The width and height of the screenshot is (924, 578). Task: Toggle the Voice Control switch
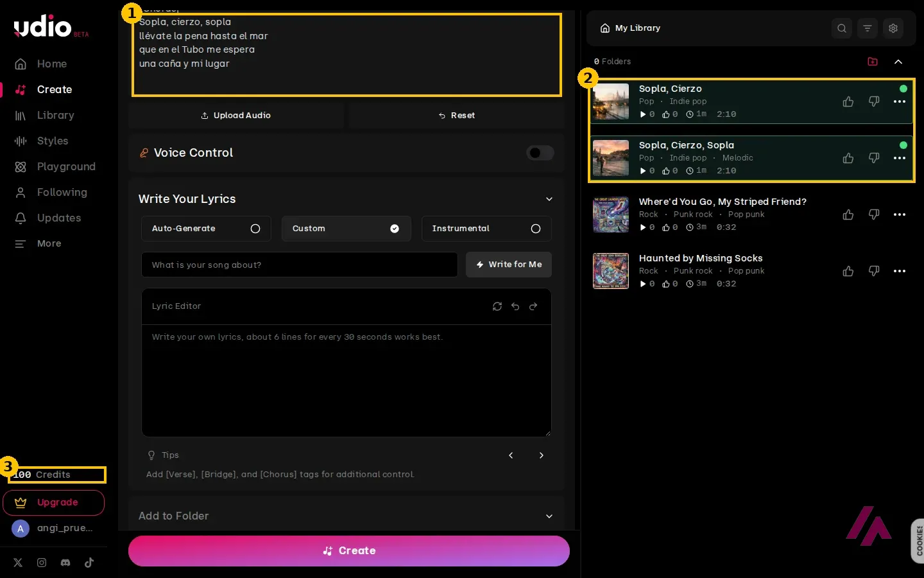pos(540,153)
